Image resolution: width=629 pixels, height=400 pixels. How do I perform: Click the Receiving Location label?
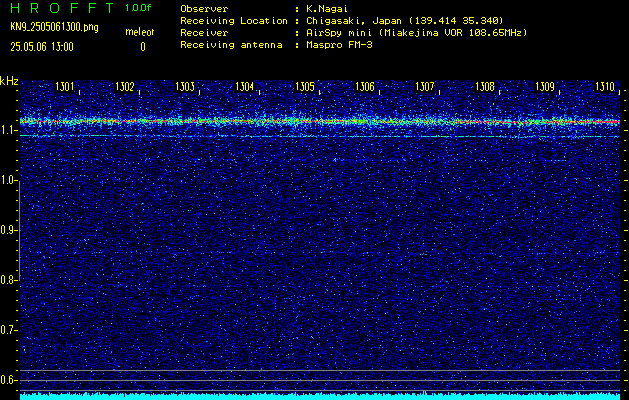[234, 20]
